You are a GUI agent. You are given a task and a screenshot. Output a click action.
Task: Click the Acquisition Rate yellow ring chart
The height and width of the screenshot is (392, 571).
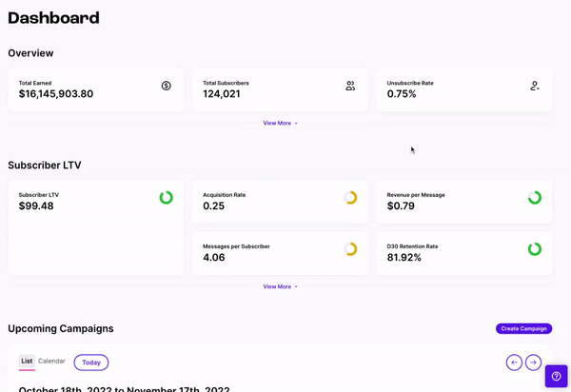[350, 198]
